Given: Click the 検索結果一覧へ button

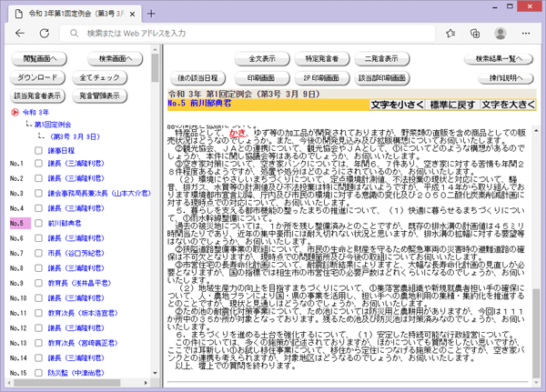Looking at the screenshot, I should tap(499, 59).
